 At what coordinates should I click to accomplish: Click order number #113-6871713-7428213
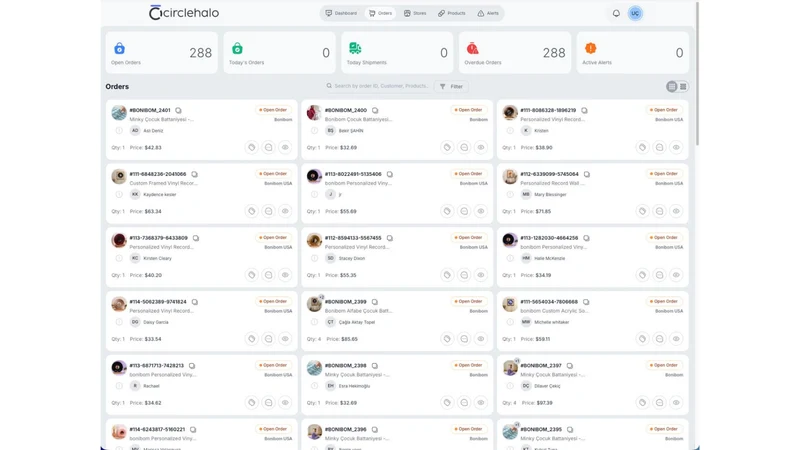157,365
